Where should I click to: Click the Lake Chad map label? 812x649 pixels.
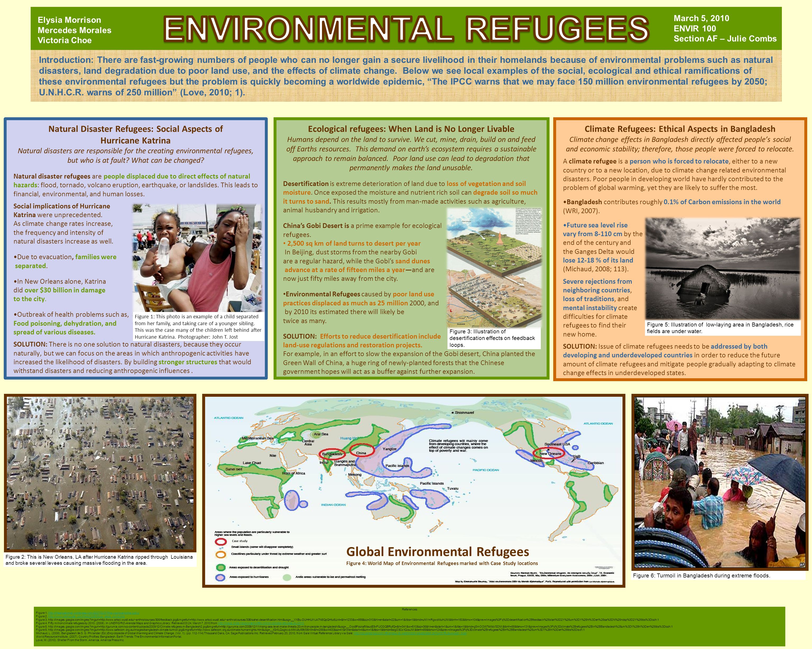252,463
